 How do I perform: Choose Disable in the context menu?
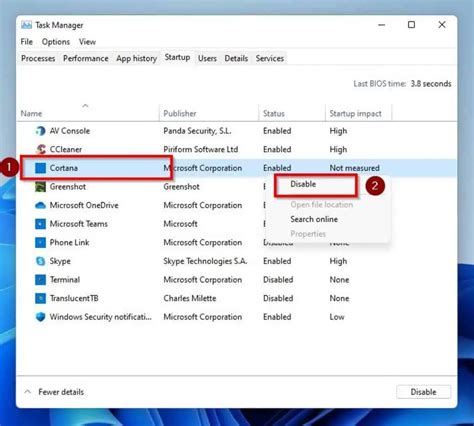pos(303,184)
